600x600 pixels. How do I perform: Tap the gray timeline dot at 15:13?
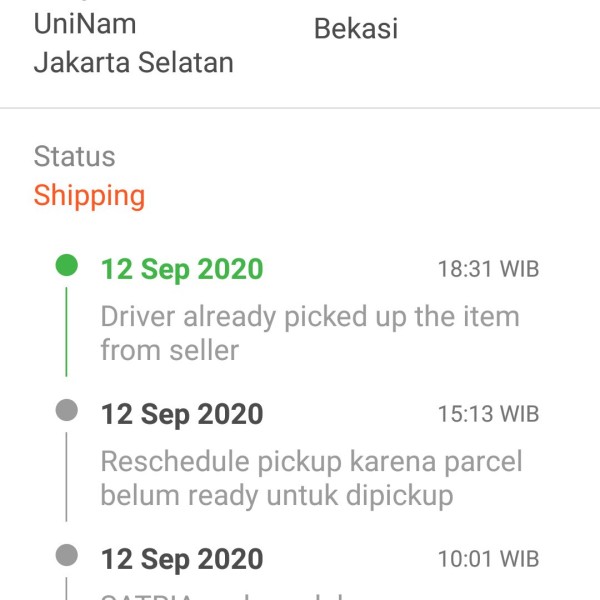(x=67, y=410)
